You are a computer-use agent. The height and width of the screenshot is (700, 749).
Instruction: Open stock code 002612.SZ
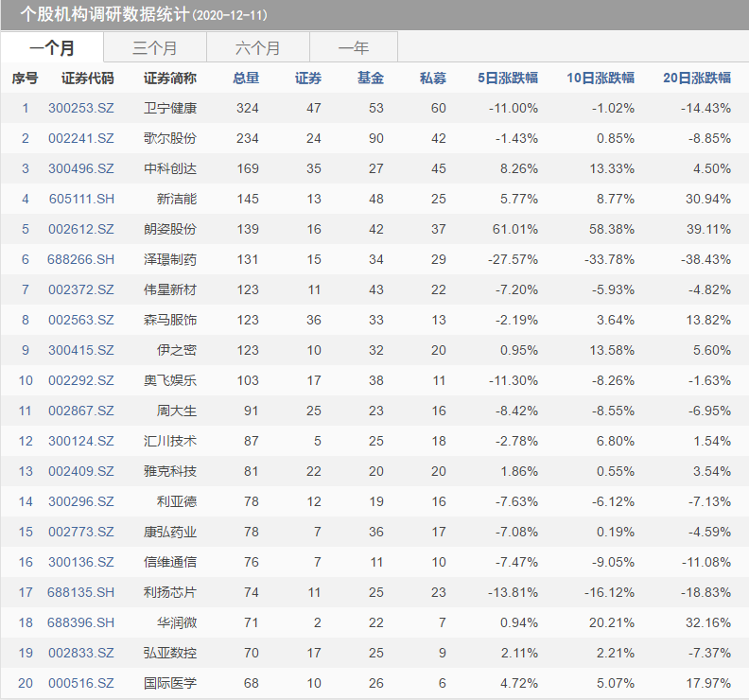pyautogui.click(x=81, y=229)
